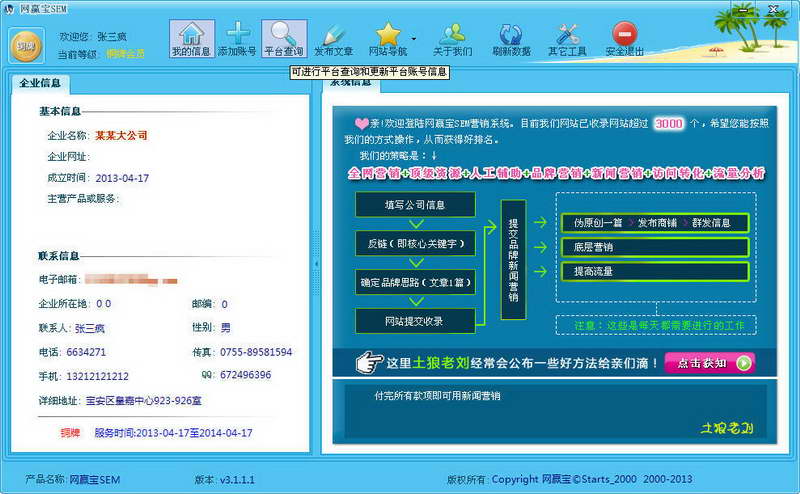Open 平台查询 magnifier tool
This screenshot has height=494, width=800.
[x=284, y=38]
